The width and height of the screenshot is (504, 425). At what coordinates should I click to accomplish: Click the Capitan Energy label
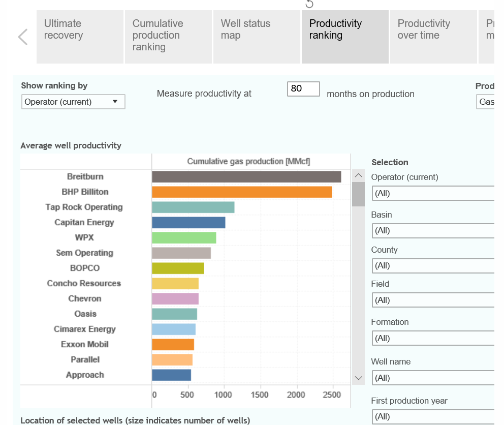84,222
